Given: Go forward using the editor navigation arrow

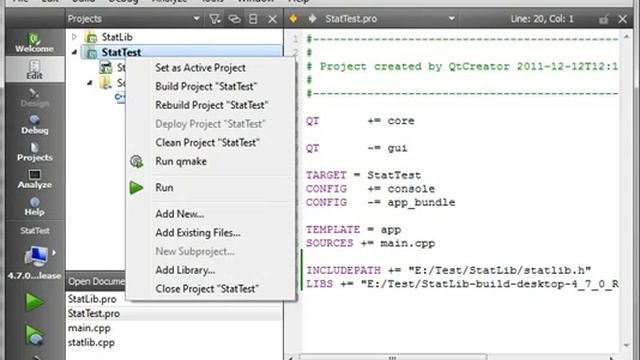Looking at the screenshot, I should tap(312, 19).
